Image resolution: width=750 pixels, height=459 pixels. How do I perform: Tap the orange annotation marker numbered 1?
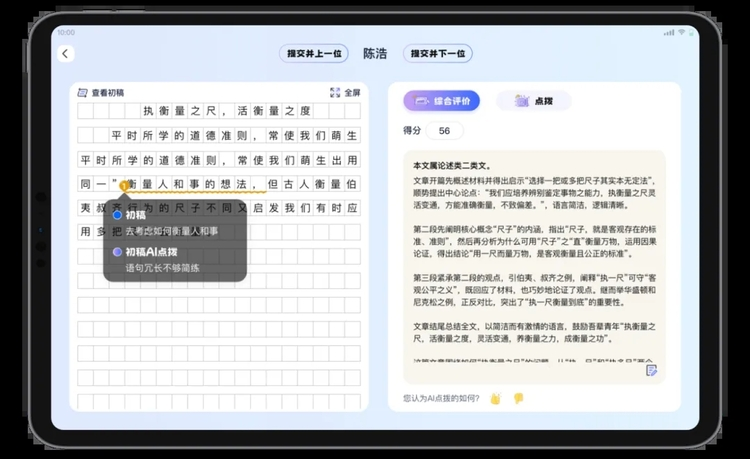click(x=123, y=186)
